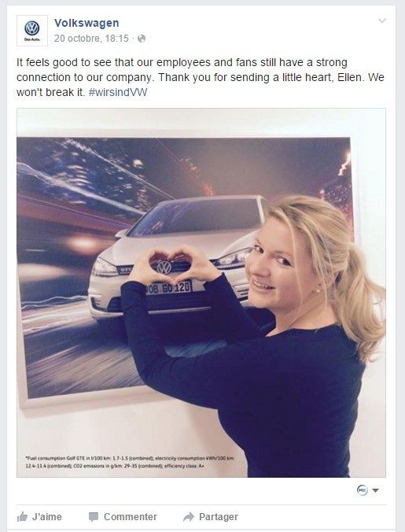Image resolution: width=405 pixels, height=532 pixels.
Task: Click the Volkswagen page name link
Action: 87,23
